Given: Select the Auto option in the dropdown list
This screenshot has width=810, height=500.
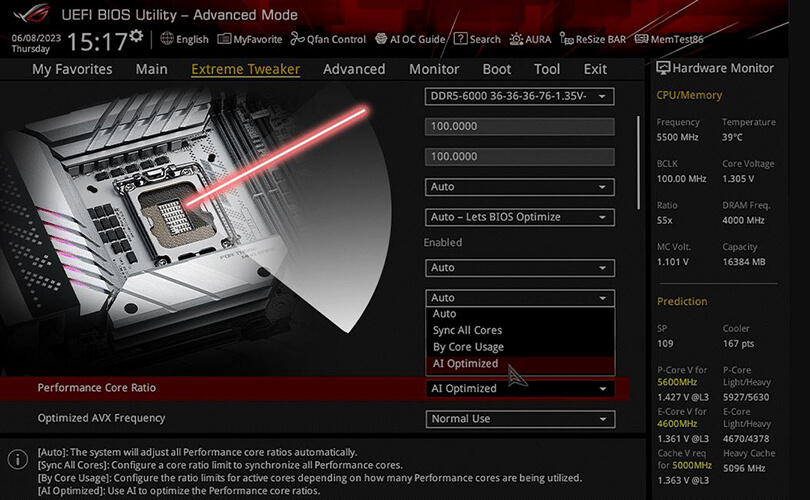Looking at the screenshot, I should click(x=444, y=314).
